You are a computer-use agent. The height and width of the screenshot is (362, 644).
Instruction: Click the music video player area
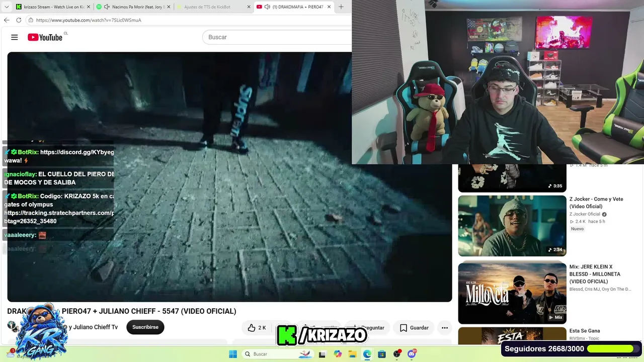[229, 177]
